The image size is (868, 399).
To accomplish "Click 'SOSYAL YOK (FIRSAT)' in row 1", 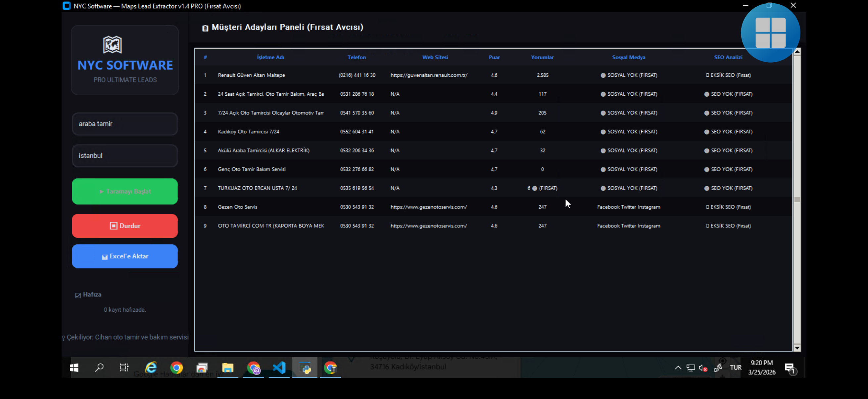I will [x=629, y=75].
